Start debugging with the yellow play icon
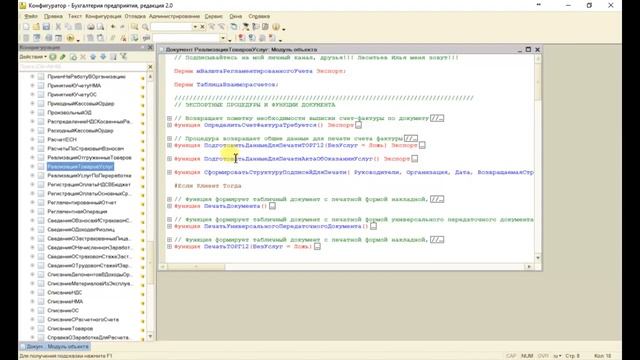Viewport: 640px width, 360px height. [70, 38]
